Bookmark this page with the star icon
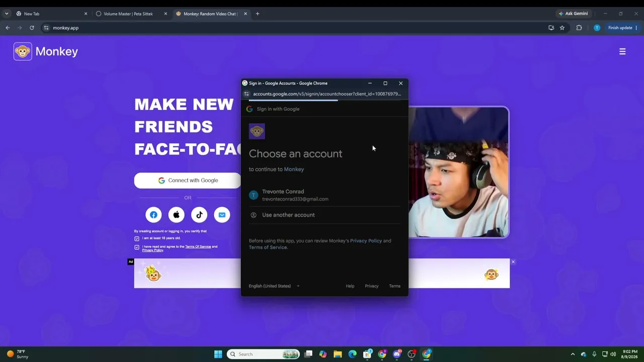 tap(562, 28)
